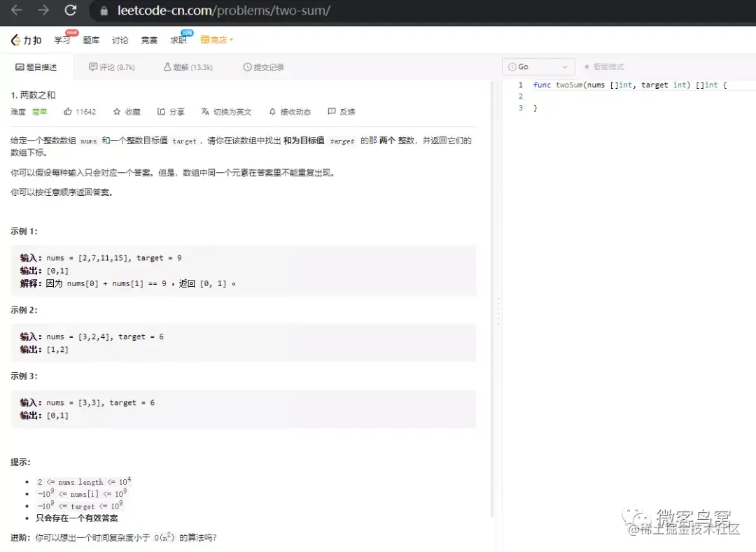756x552 pixels.
Task: Go to the 讨论 discussion page
Action: coord(120,41)
